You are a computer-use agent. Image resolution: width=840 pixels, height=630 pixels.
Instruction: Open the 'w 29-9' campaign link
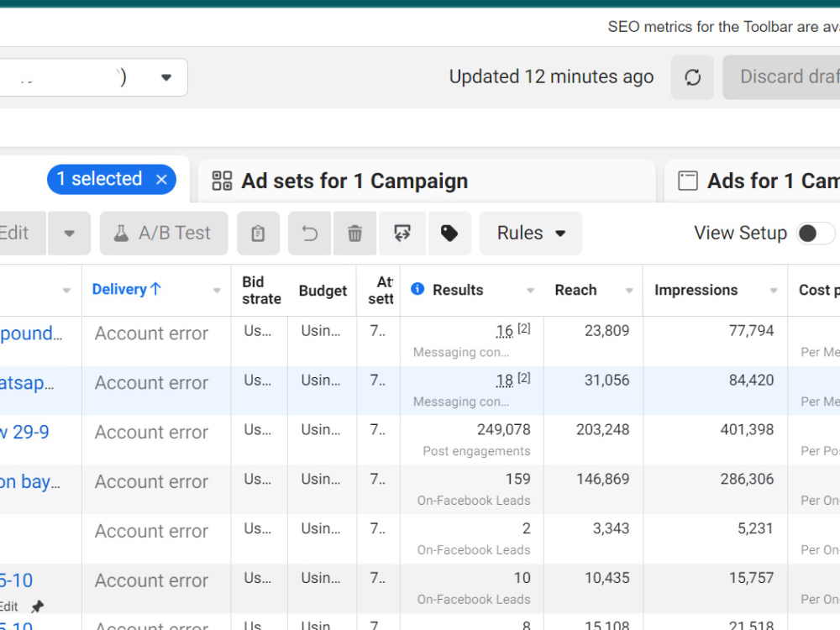click(24, 432)
